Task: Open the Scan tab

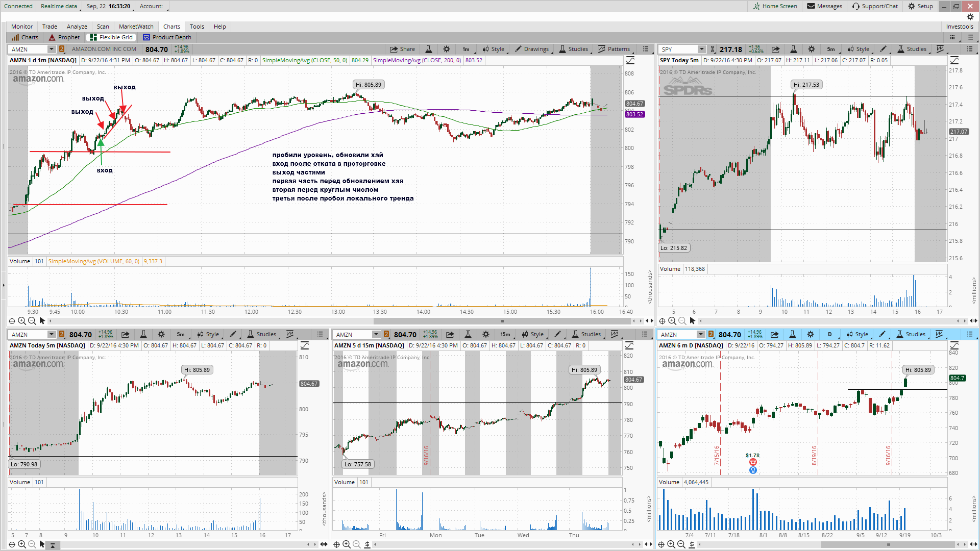Action: click(x=103, y=27)
